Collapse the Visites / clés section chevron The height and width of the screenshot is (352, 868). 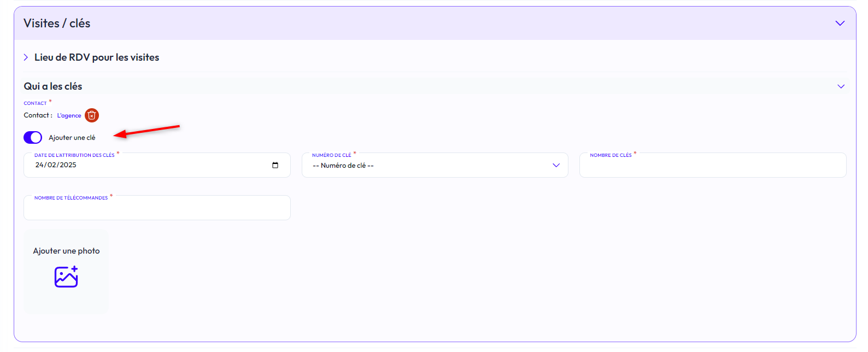pyautogui.click(x=840, y=24)
